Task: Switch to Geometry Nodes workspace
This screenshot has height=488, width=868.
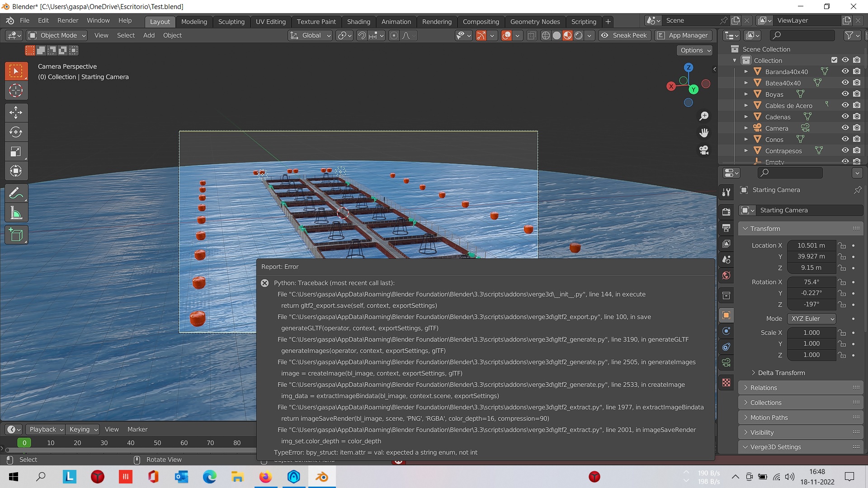Action: tap(535, 22)
